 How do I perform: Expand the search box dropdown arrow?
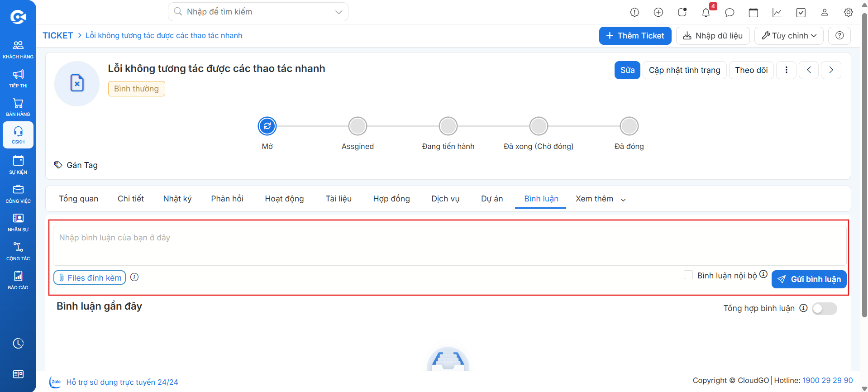339,12
